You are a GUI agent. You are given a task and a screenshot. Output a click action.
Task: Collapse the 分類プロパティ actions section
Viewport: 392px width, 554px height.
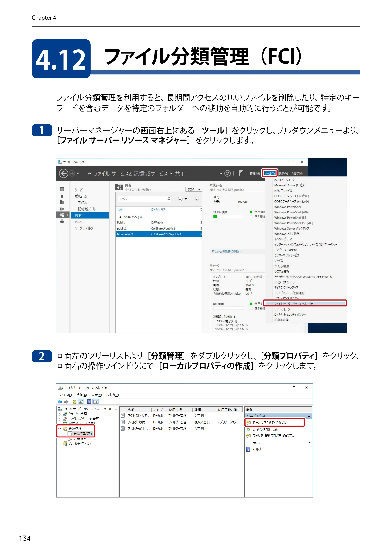[x=309, y=416]
